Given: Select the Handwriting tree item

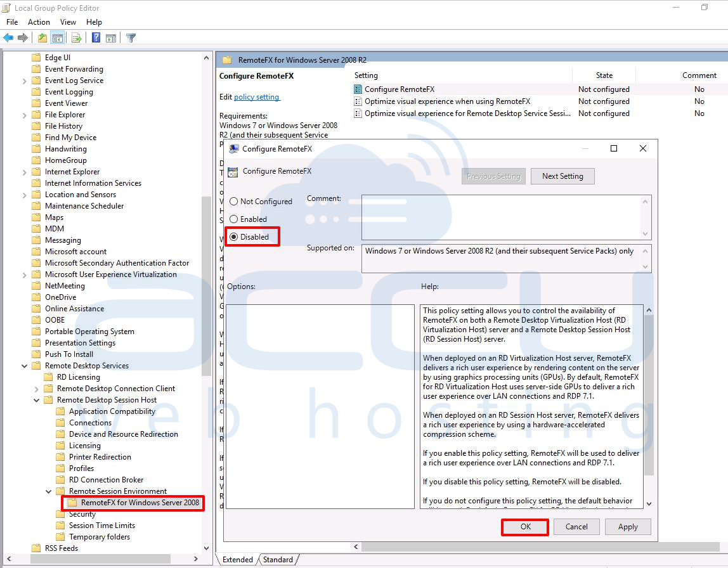Looking at the screenshot, I should pyautogui.click(x=65, y=149).
